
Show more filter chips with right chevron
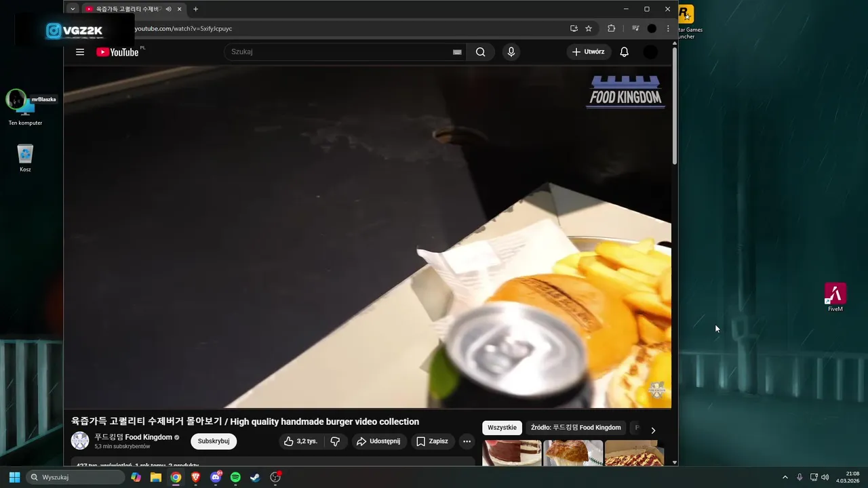(x=653, y=430)
